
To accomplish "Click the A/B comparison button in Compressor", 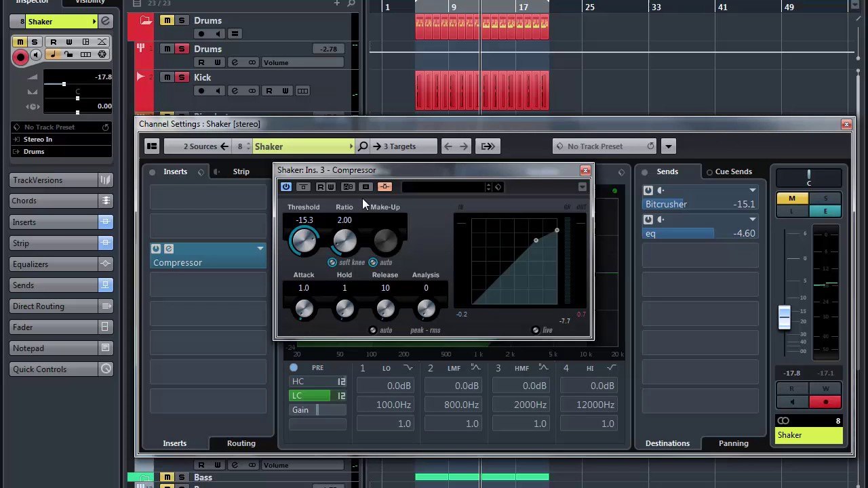I will (x=348, y=187).
